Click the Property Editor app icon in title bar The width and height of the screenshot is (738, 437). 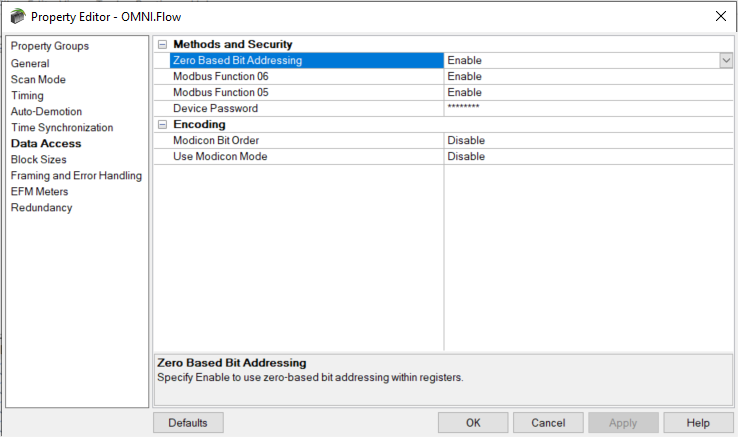[x=17, y=16]
